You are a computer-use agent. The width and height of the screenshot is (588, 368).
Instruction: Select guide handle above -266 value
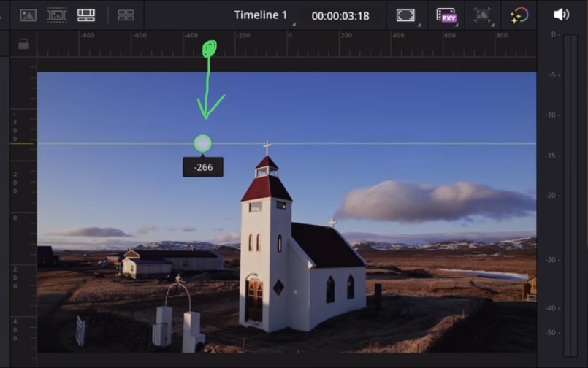coord(203,144)
